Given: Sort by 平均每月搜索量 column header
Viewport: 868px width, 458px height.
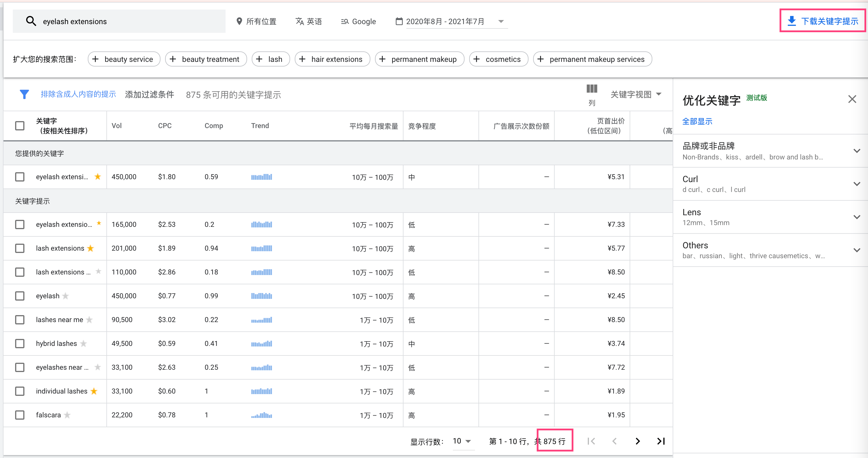Looking at the screenshot, I should click(373, 126).
